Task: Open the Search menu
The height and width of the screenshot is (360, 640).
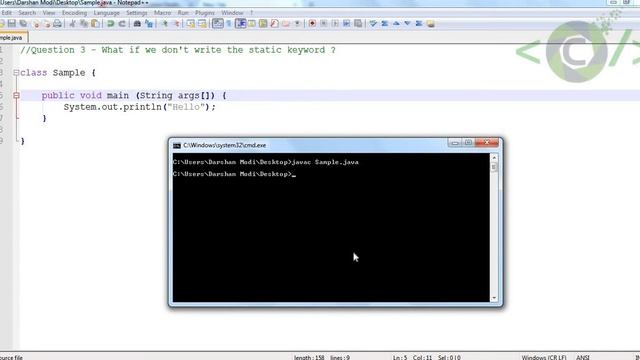Action: 27,13
